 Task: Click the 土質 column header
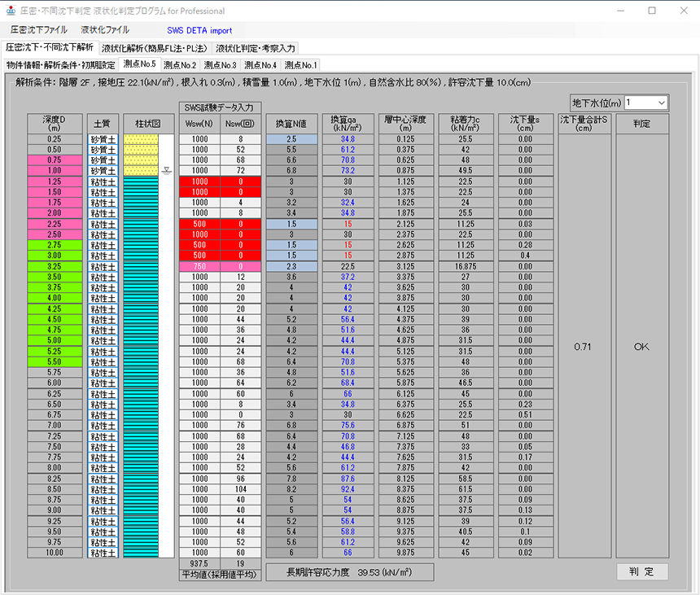pyautogui.click(x=103, y=124)
